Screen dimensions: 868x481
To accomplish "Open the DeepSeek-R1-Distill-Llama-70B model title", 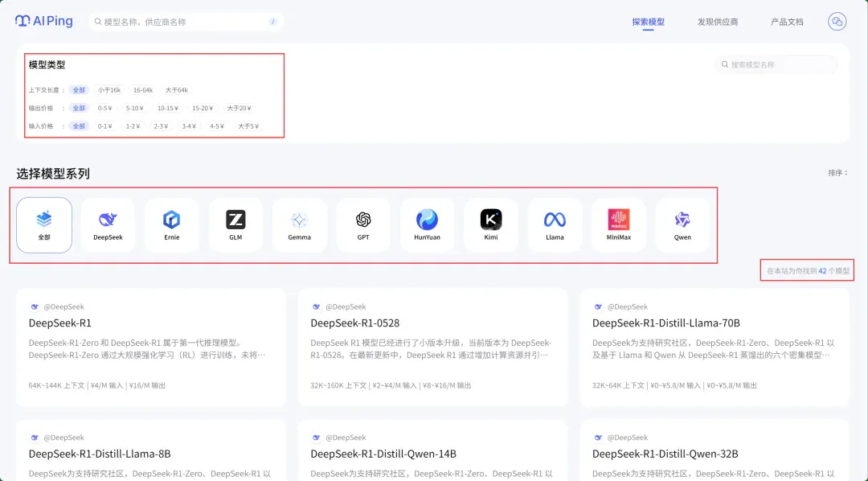I will 666,323.
